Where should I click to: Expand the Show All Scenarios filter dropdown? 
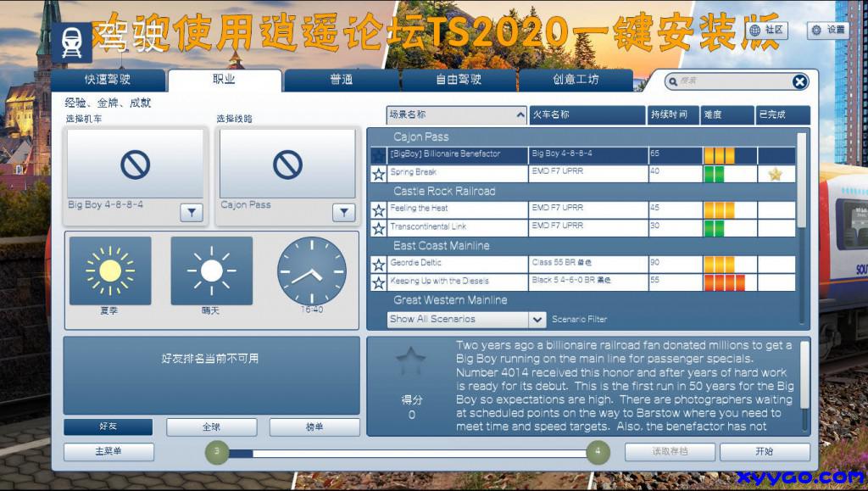537,320
